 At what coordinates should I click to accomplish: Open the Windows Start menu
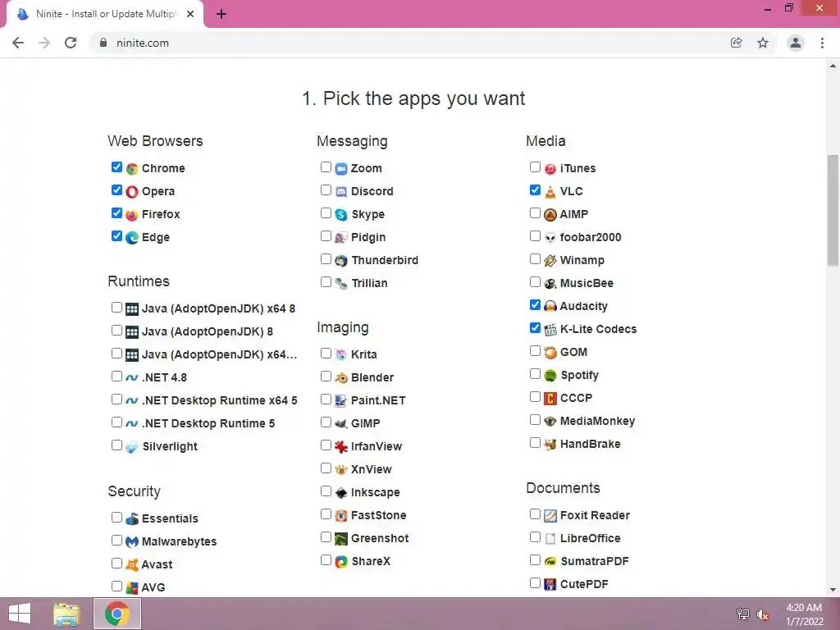(x=20, y=614)
